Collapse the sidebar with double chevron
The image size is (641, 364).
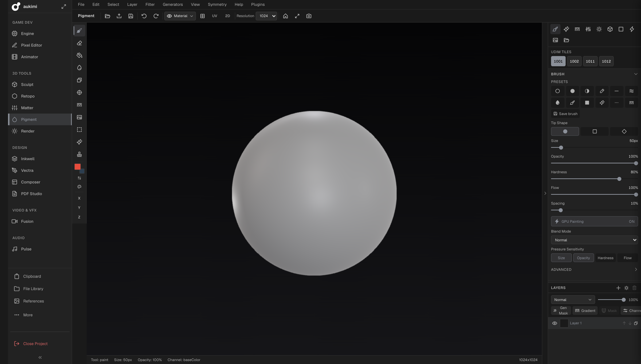coord(40,357)
